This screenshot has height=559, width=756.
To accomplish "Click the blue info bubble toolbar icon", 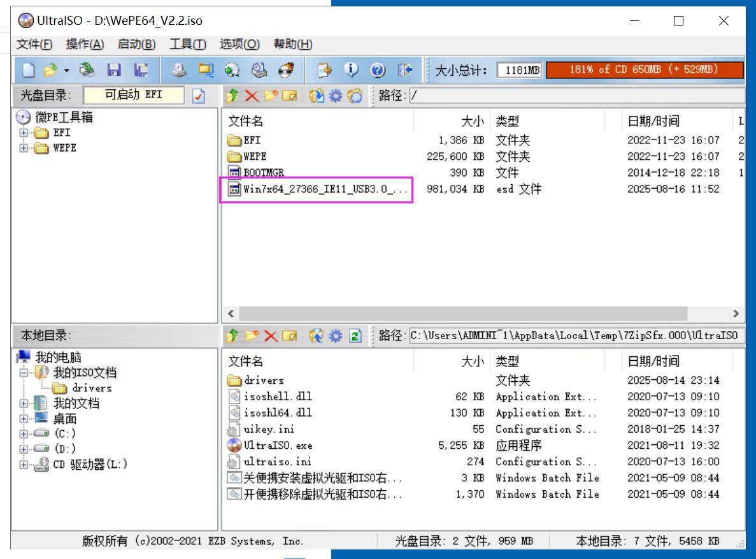I will click(351, 71).
